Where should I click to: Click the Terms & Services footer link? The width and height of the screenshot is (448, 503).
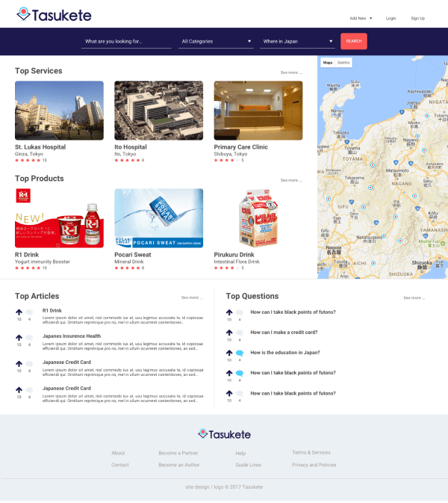pos(311,453)
